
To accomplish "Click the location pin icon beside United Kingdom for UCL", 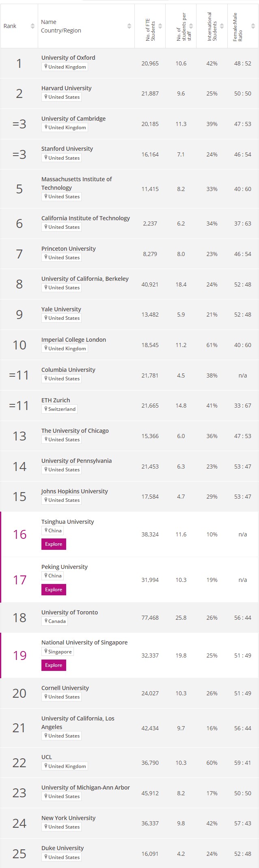I will (x=45, y=766).
